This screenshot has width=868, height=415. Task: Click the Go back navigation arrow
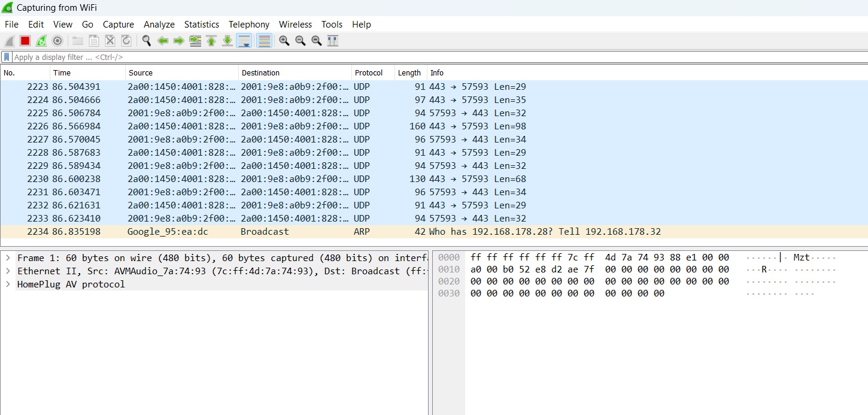pyautogui.click(x=161, y=40)
